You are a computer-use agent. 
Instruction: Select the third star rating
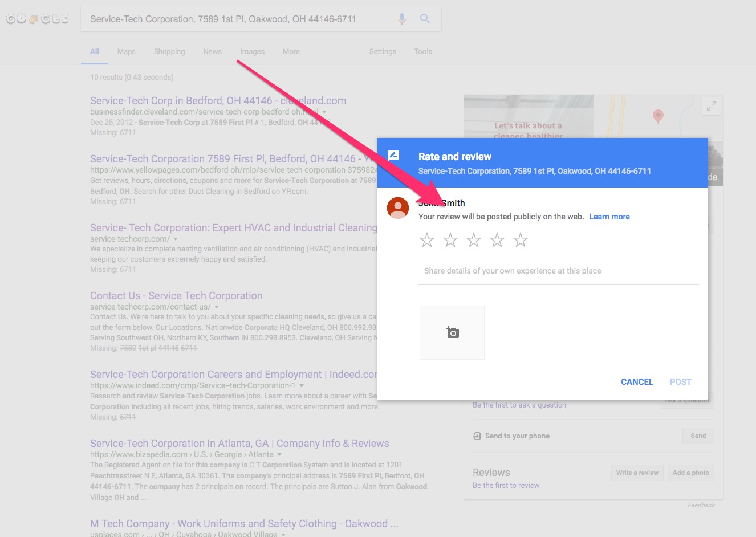pyautogui.click(x=474, y=240)
